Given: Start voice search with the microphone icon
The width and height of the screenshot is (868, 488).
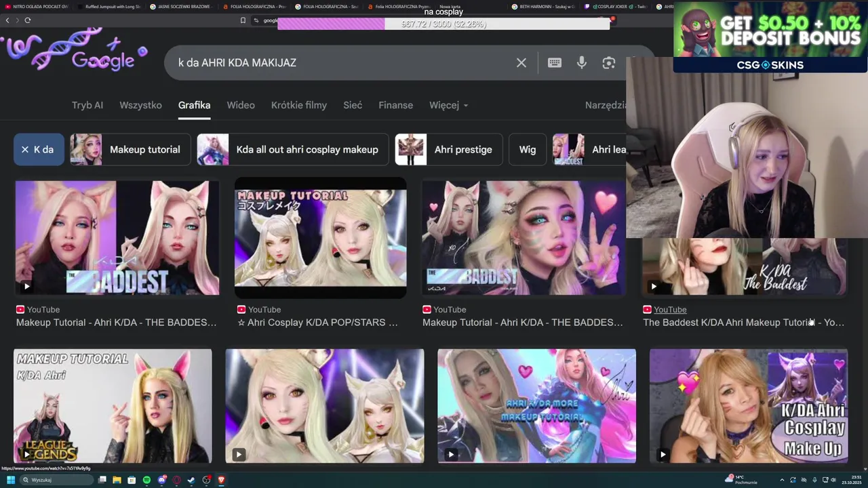Looking at the screenshot, I should tap(581, 62).
